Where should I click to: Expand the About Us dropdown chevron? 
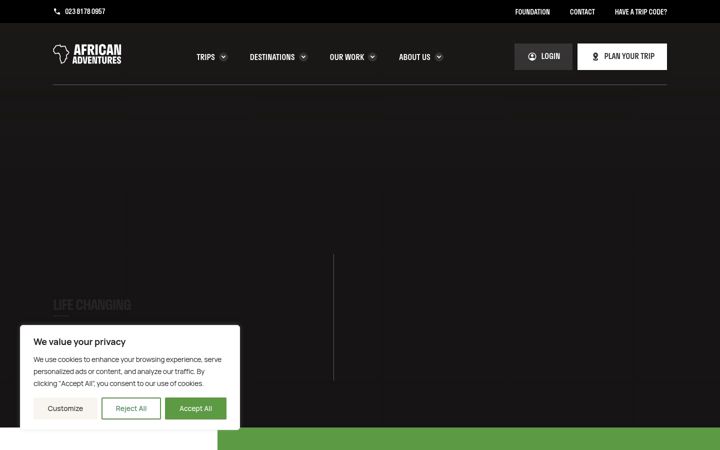pyautogui.click(x=439, y=57)
